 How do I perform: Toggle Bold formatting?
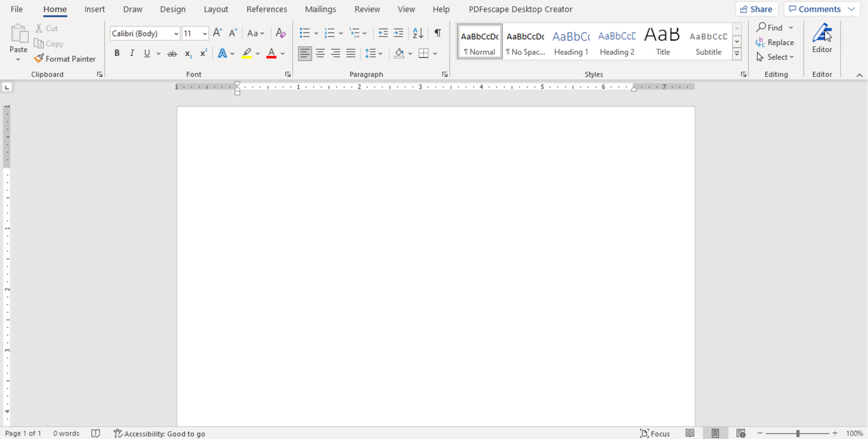pyautogui.click(x=117, y=53)
